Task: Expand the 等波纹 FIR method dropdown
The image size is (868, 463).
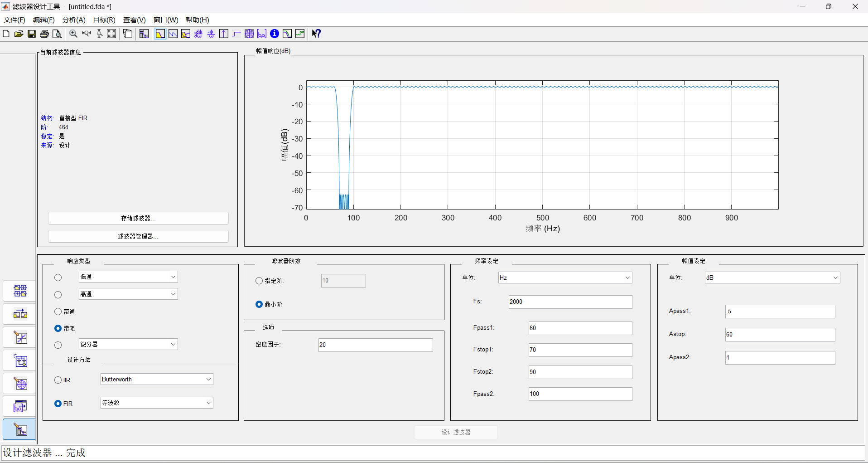Action: click(156, 403)
